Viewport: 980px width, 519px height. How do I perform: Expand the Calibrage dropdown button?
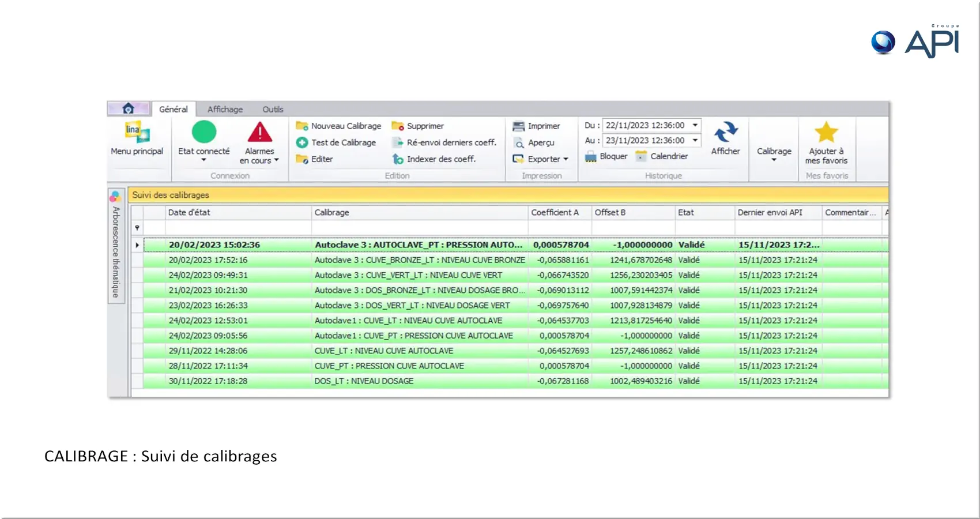click(x=774, y=154)
